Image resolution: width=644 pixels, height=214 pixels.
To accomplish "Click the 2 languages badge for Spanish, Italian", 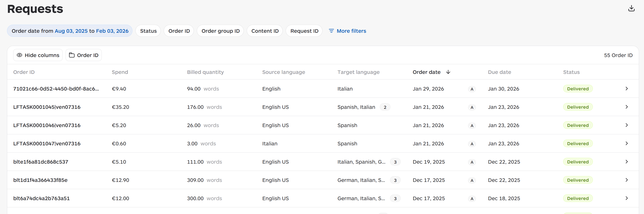I will [385, 107].
